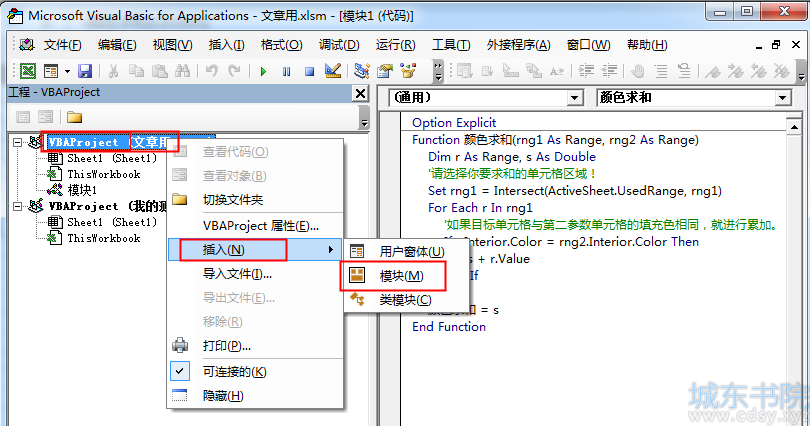Select 插入(N) in the context menu
The height and width of the screenshot is (426, 810).
coord(256,250)
